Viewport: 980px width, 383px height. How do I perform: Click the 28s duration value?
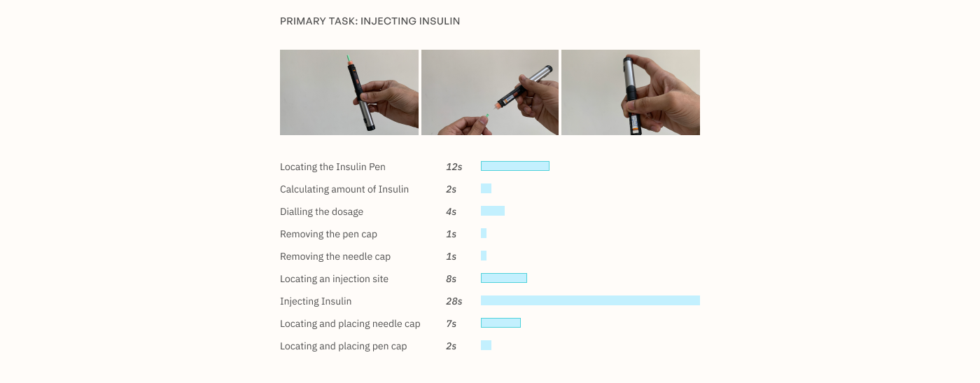(x=454, y=301)
